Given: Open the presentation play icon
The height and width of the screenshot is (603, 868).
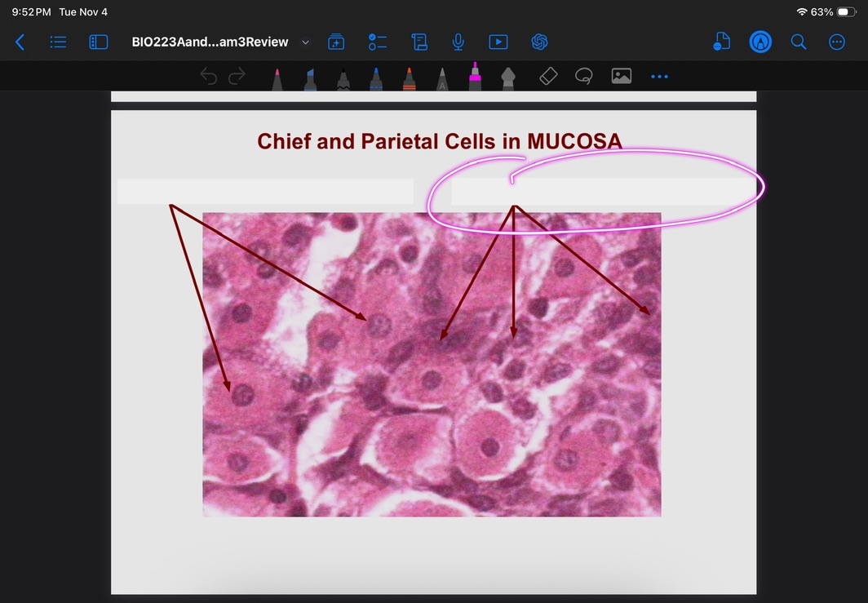Looking at the screenshot, I should pyautogui.click(x=498, y=42).
